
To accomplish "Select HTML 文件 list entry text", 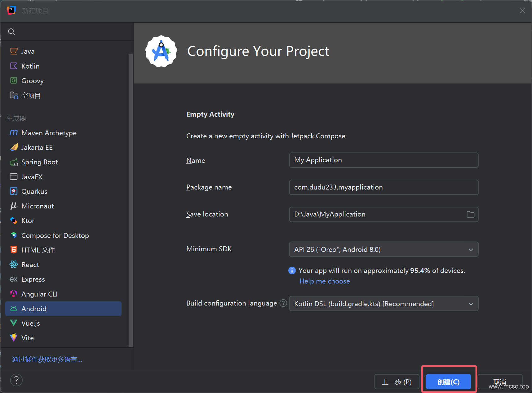I will click(x=38, y=250).
